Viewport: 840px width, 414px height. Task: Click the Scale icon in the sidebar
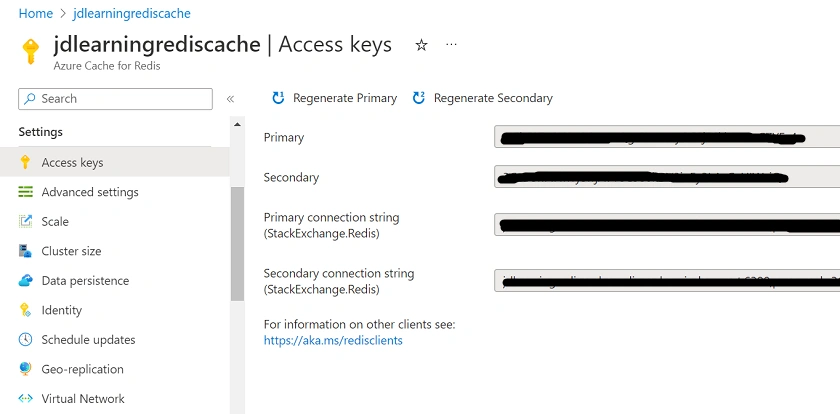pos(25,221)
